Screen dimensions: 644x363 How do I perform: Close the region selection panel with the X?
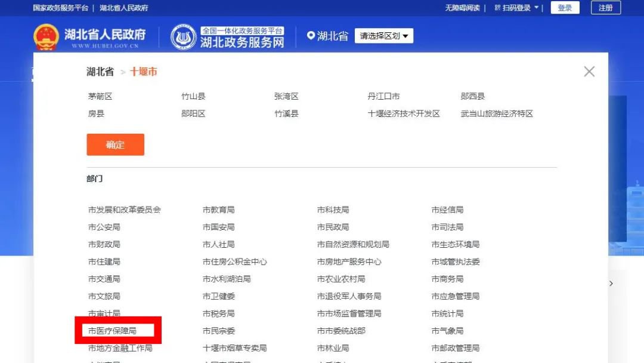589,72
